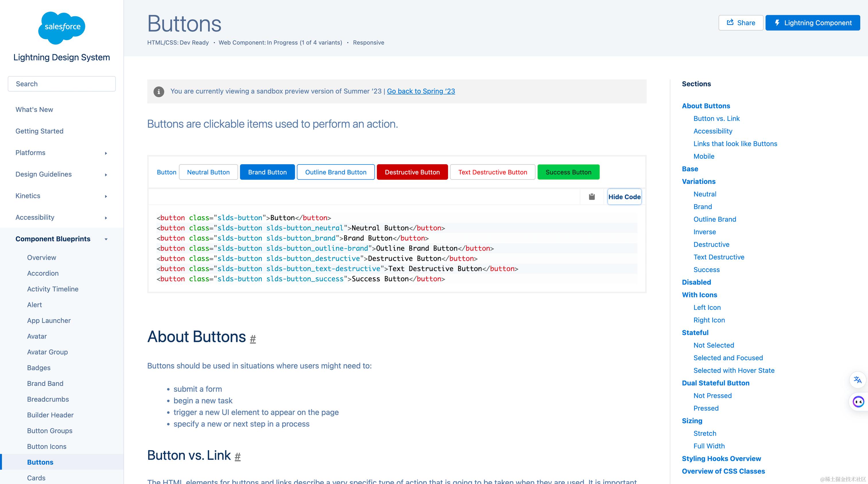Click the round floating assistant face icon

[x=858, y=401]
